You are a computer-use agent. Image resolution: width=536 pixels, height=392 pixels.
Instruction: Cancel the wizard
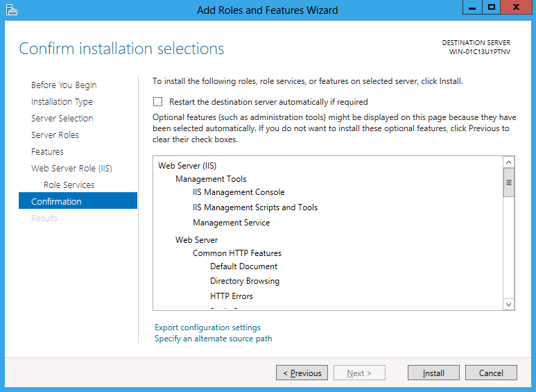(491, 373)
